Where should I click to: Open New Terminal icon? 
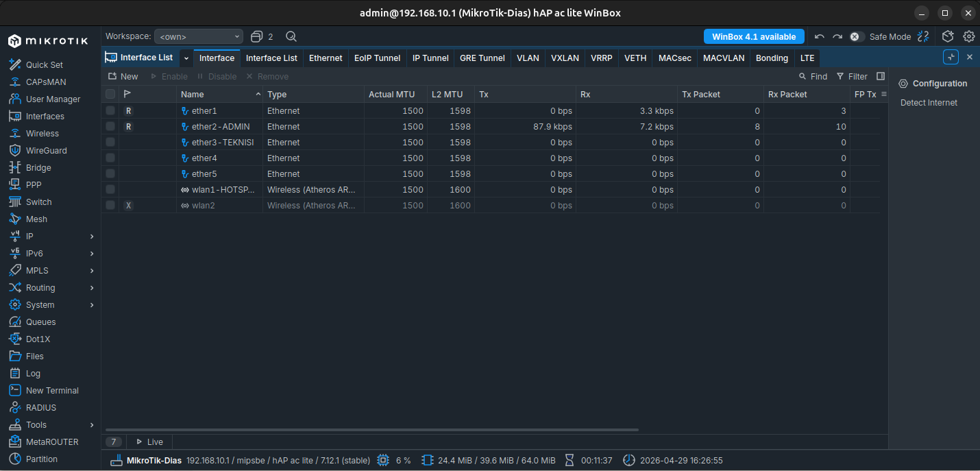(x=15, y=390)
